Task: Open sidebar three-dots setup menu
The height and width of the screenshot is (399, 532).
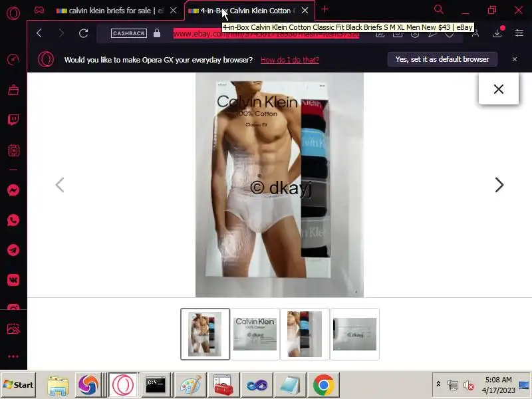Action: 13,356
